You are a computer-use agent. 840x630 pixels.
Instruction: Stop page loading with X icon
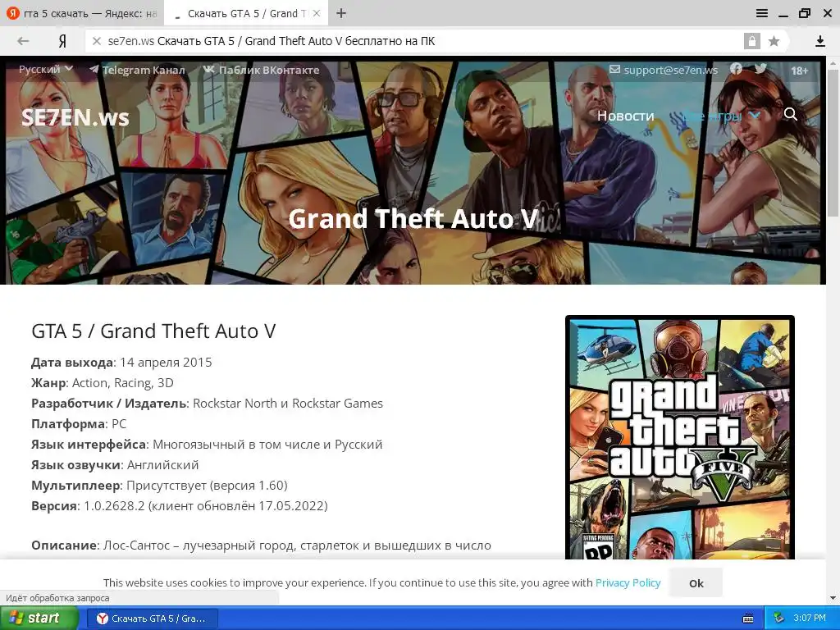point(97,41)
